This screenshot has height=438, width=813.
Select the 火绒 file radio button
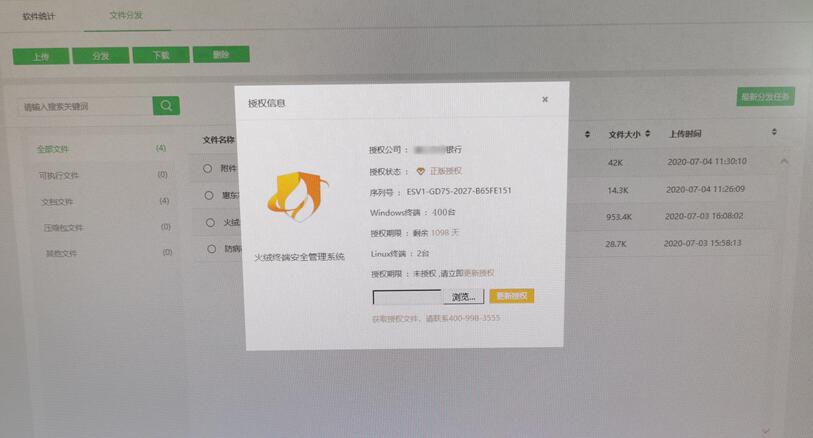tap(210, 223)
